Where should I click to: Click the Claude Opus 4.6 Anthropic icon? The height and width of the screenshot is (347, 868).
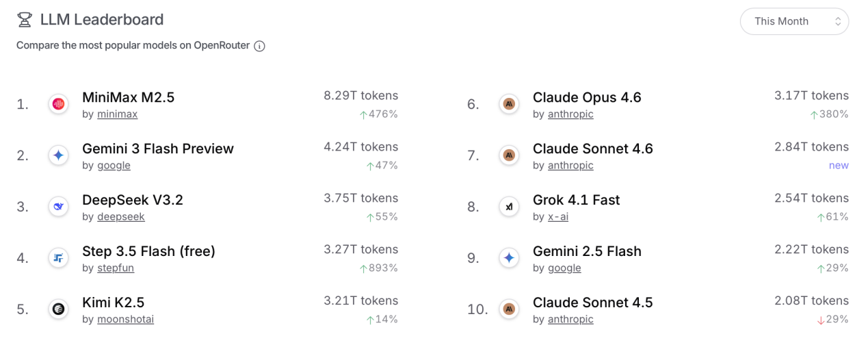[x=509, y=104]
